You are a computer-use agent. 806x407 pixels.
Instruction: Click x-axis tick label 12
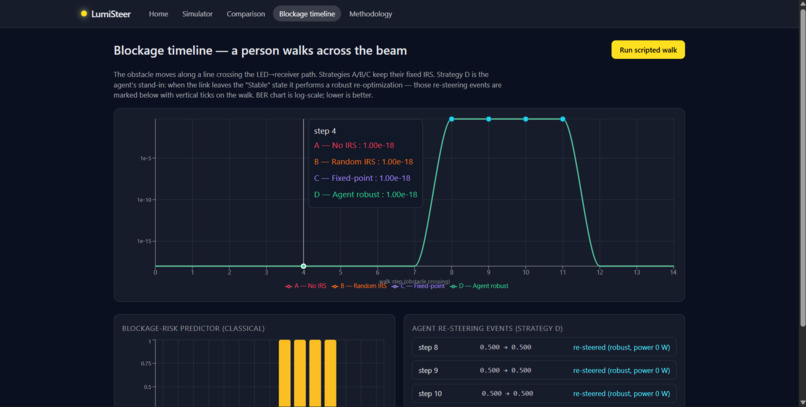click(x=600, y=272)
